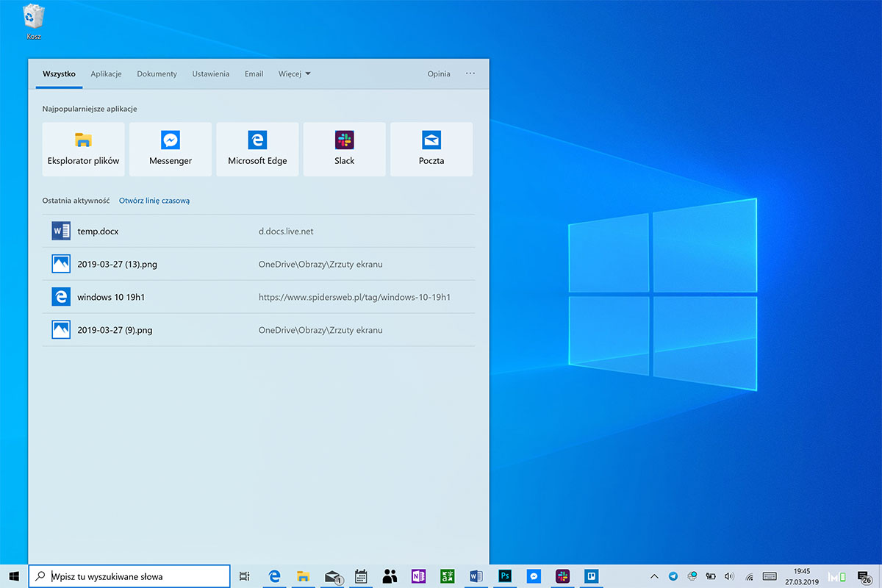This screenshot has width=882, height=588.
Task: Click the Telegram tray icon
Action: coord(673,576)
